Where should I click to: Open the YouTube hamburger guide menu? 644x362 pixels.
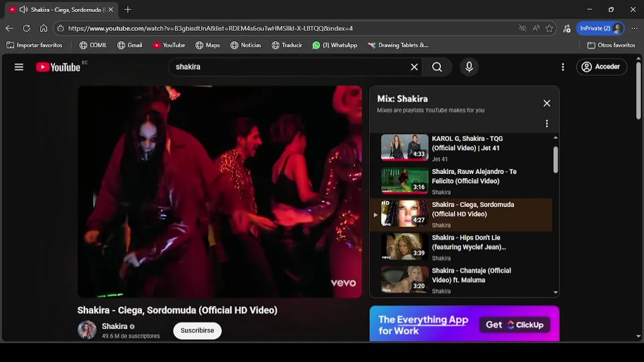tap(19, 67)
